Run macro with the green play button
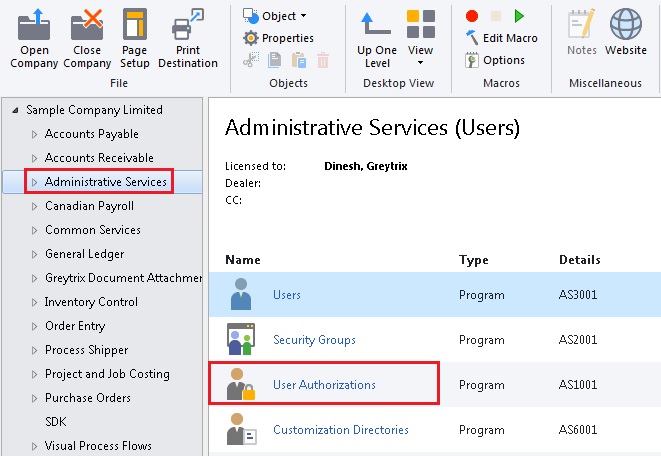This screenshot has width=661, height=456. point(519,16)
